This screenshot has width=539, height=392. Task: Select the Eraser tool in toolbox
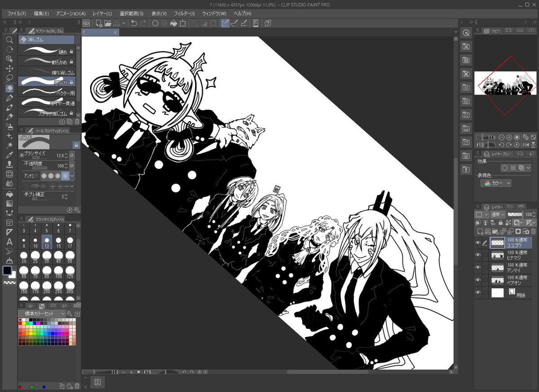click(9, 88)
